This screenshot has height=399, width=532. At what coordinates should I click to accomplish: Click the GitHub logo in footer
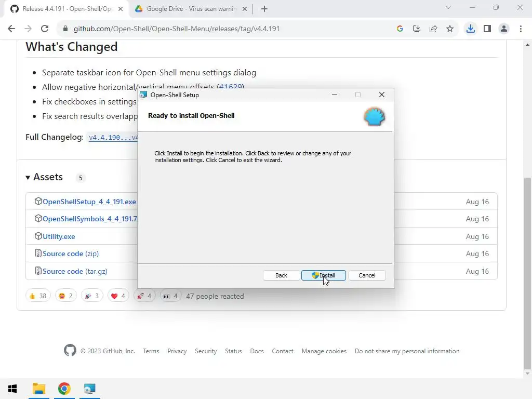coord(70,350)
